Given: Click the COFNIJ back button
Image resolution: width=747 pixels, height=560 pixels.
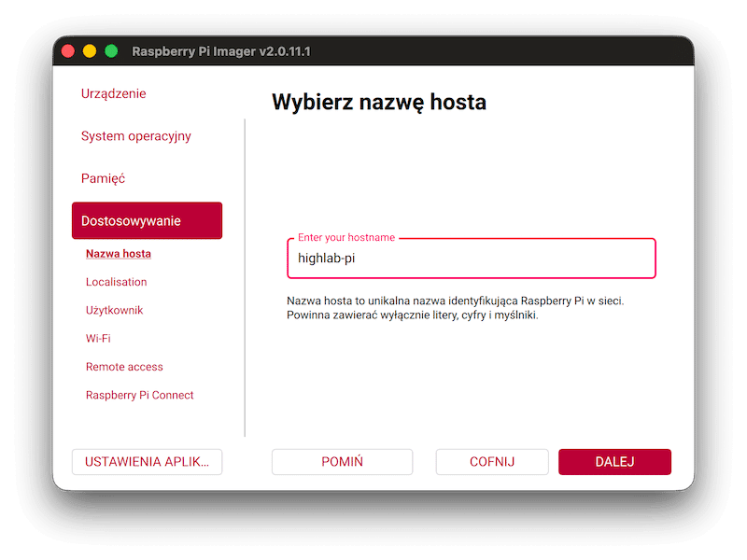Looking at the screenshot, I should [x=492, y=462].
